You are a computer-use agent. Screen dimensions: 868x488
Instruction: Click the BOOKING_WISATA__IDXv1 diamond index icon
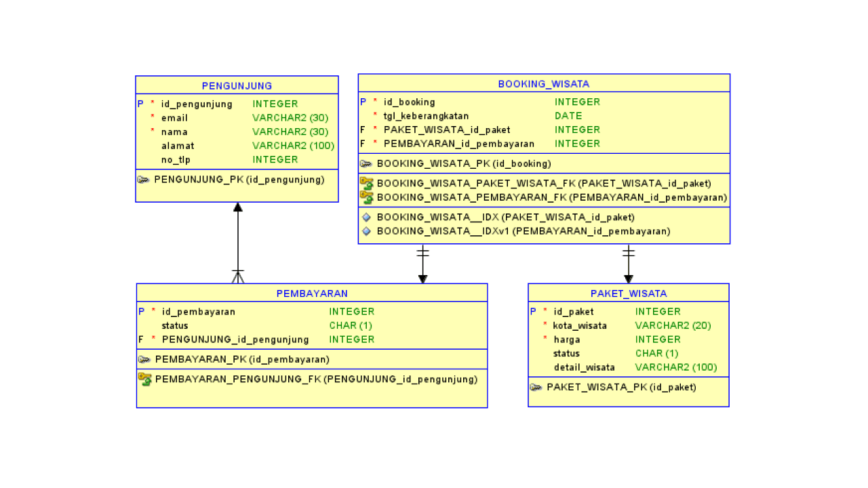pos(366,231)
